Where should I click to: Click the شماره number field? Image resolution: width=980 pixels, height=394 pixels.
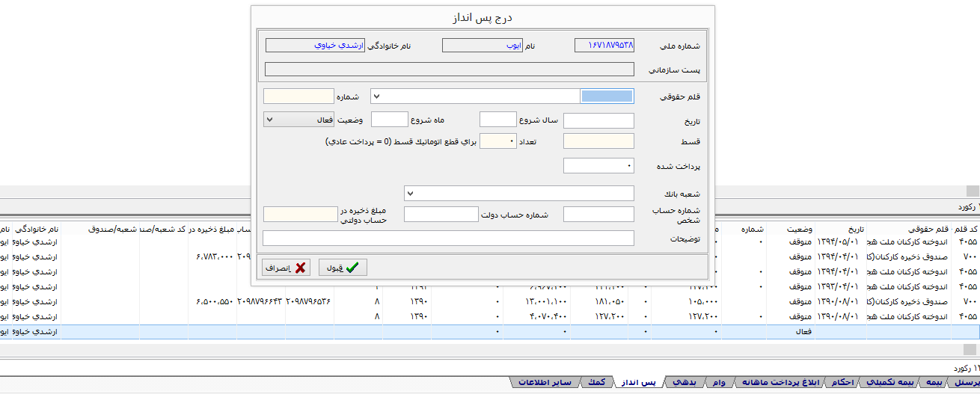coord(298,96)
